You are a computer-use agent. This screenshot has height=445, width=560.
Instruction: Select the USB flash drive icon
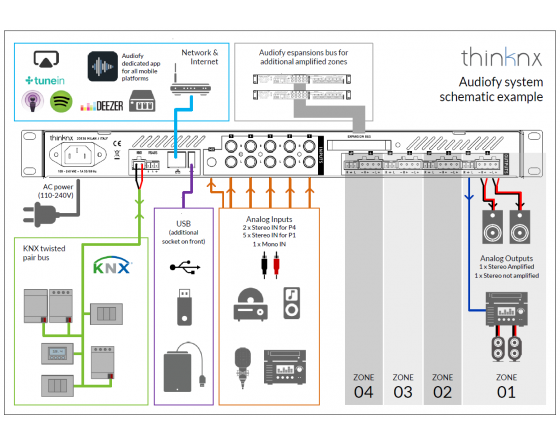point(184,307)
